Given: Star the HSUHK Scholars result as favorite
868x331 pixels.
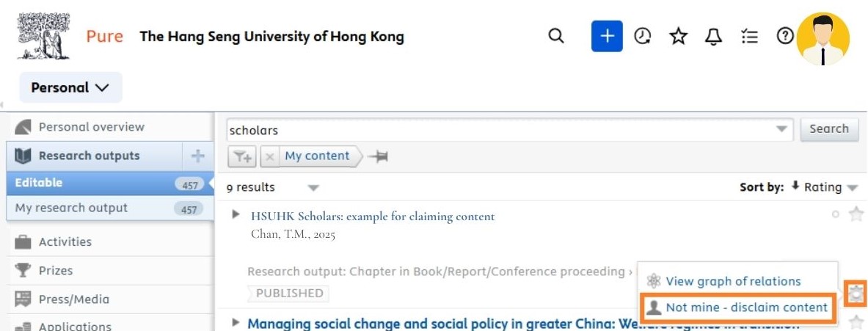Looking at the screenshot, I should (856, 215).
